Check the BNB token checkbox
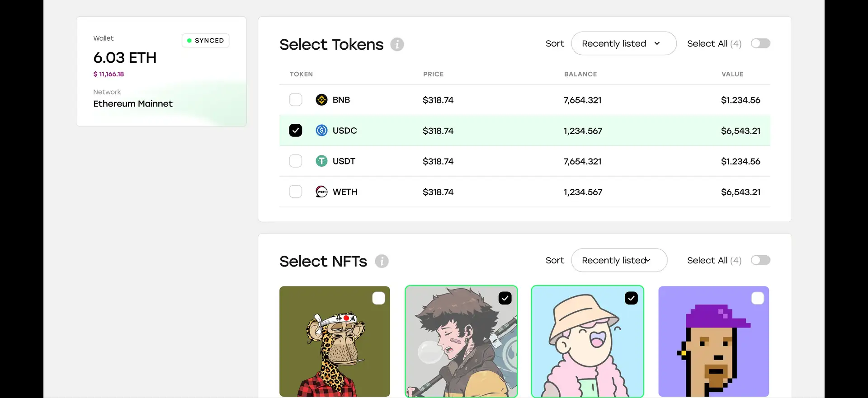Viewport: 868px width, 398px height. pyautogui.click(x=296, y=100)
